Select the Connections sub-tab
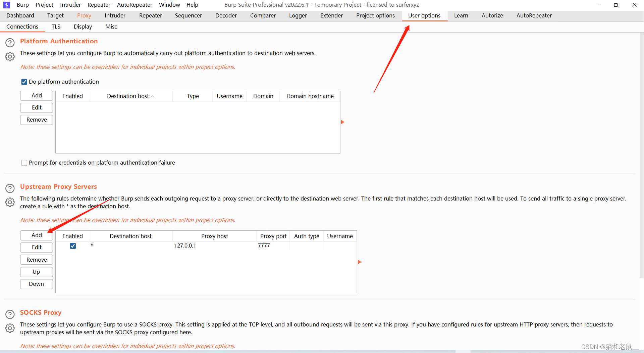Screen dimensions: 644x353 pos(22,27)
